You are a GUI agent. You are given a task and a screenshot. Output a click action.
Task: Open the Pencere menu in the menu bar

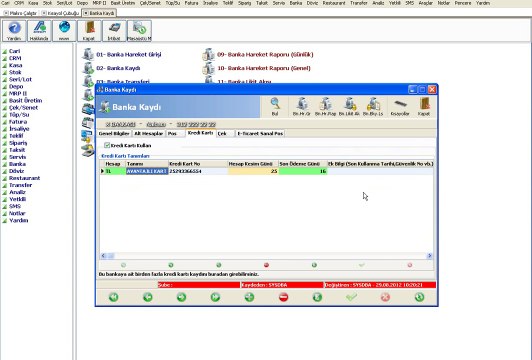463,3
